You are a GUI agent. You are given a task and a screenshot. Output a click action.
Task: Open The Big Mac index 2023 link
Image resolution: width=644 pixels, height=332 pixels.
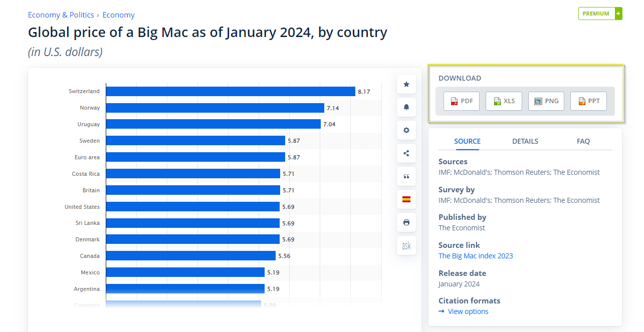click(x=476, y=256)
